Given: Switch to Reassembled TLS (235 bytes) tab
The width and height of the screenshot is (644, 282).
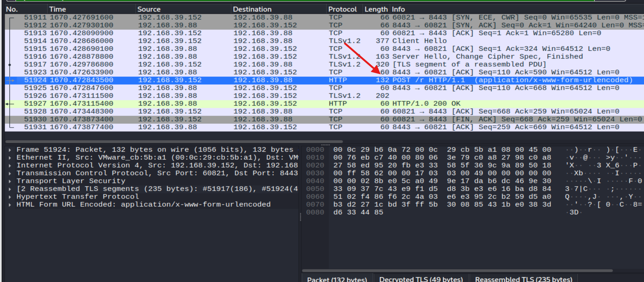Looking at the screenshot, I should coord(524,278).
